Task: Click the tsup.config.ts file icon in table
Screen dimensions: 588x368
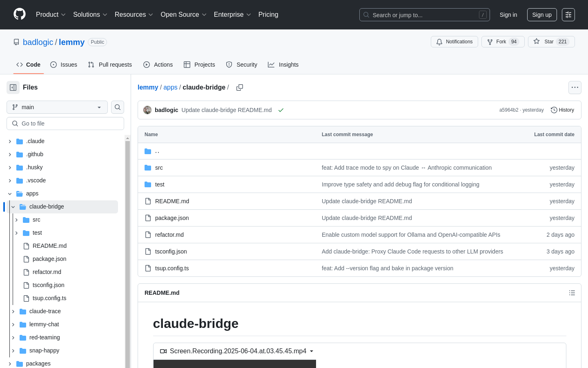Action: pos(148,268)
